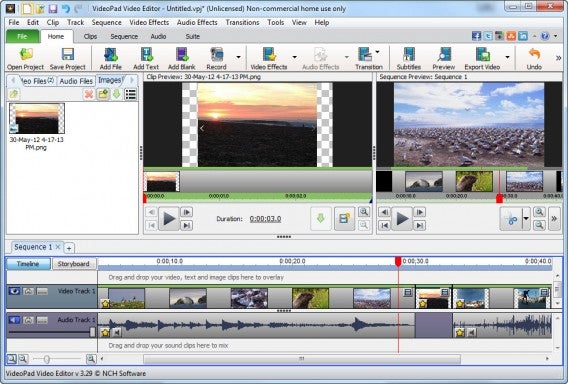Image resolution: width=568 pixels, height=384 pixels.
Task: Click the Open Project icon
Action: pos(26,54)
